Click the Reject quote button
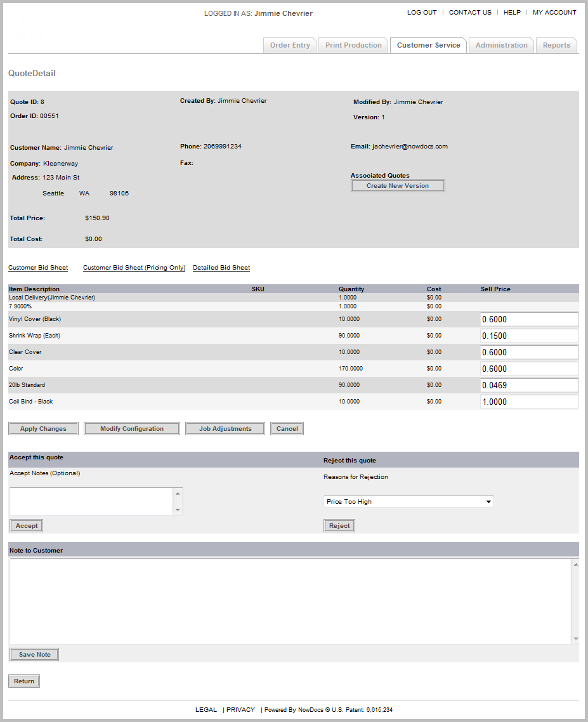This screenshot has width=588, height=722. [x=339, y=526]
